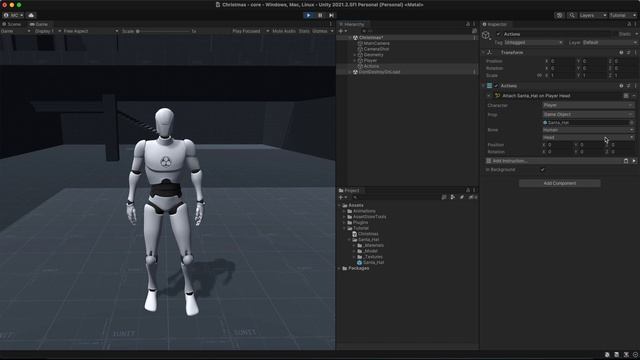Open the Actions component help icon
Image resolution: width=640 pixels, height=360 pixels.
tap(621, 86)
